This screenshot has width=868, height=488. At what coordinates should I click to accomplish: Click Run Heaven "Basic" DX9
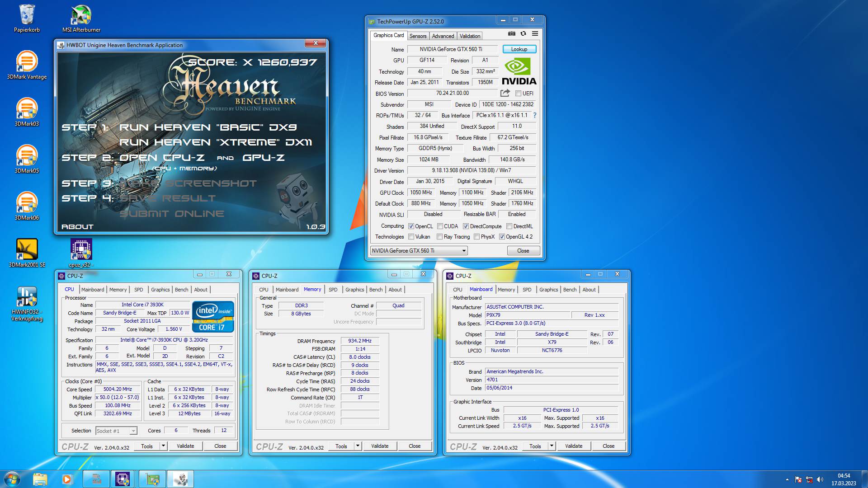coord(208,127)
